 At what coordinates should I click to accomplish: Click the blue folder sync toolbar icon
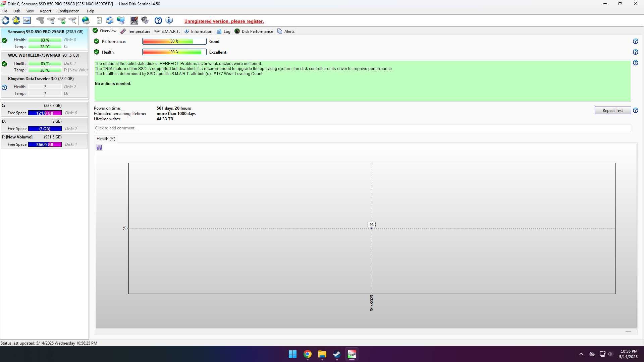coord(110,21)
